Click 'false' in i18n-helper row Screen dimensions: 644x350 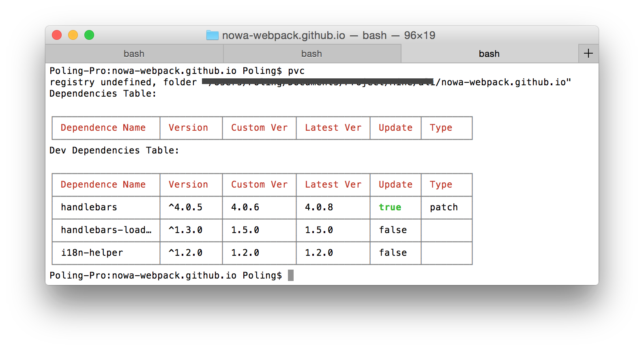tap(393, 253)
